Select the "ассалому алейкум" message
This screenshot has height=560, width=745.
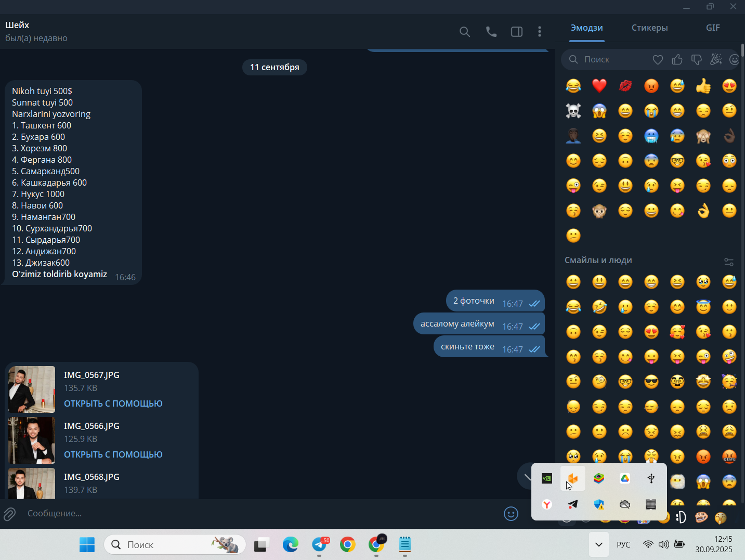479,324
